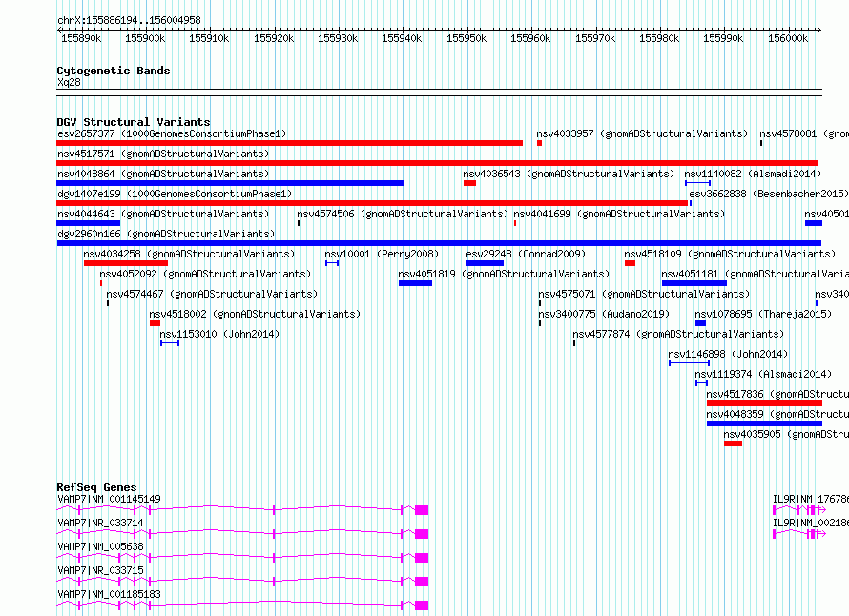The image size is (849, 616).
Task: Select the nsv4034258 variant label
Action: pyautogui.click(x=189, y=254)
